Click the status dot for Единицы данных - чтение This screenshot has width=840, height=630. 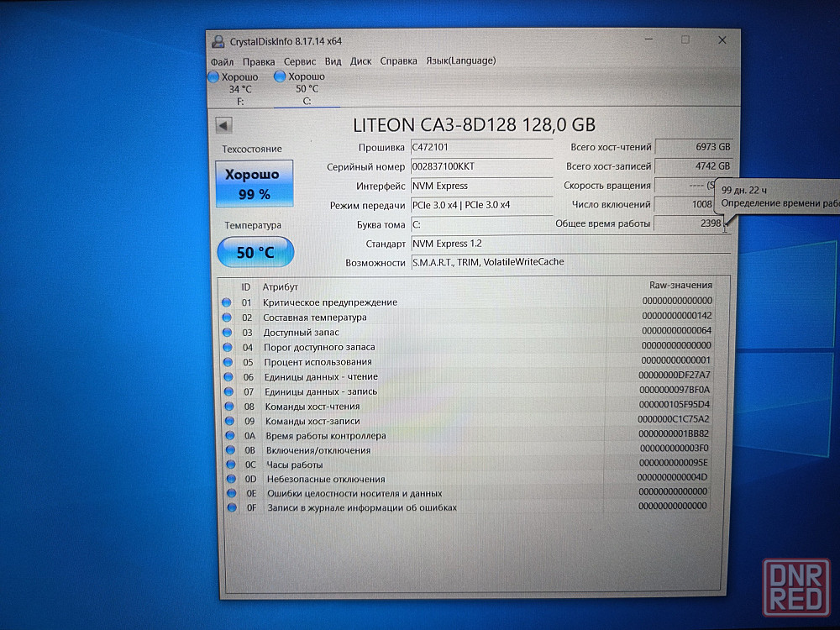(x=228, y=377)
